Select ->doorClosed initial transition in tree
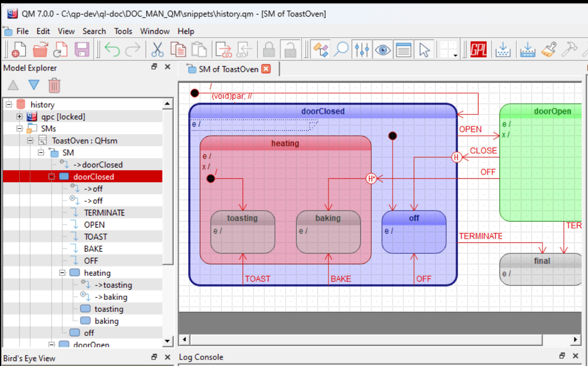 coord(98,165)
